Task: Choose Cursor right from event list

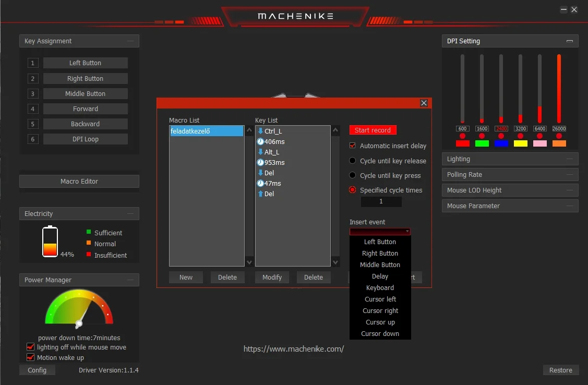Action: click(380, 311)
